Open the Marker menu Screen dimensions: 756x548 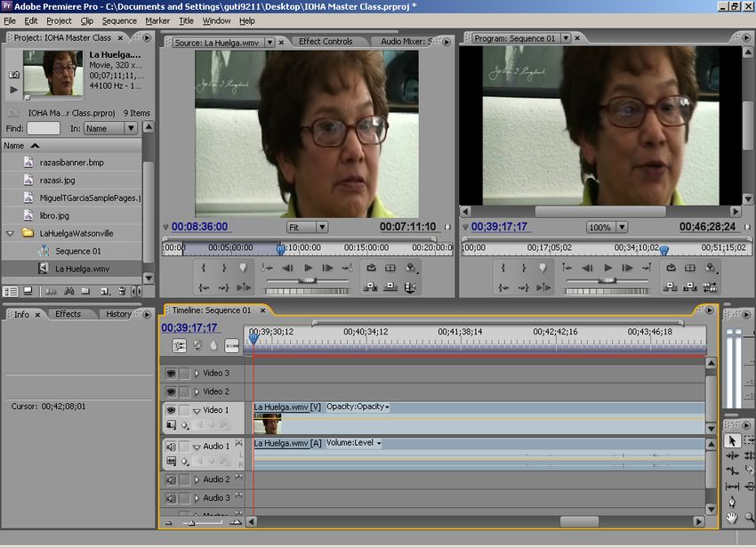pos(157,20)
